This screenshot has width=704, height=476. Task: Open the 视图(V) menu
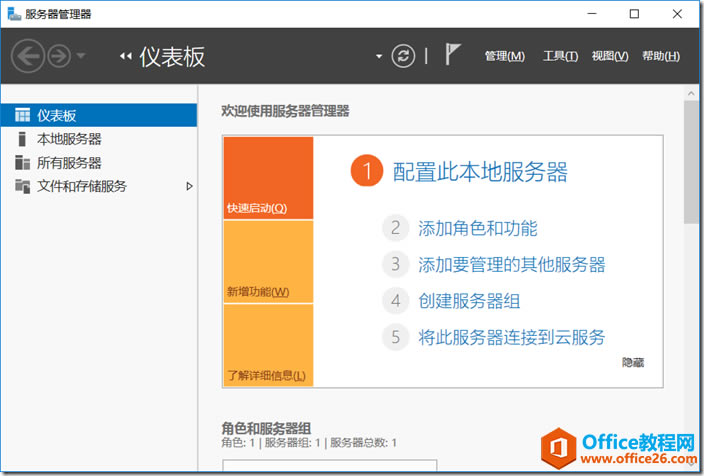pyautogui.click(x=610, y=56)
